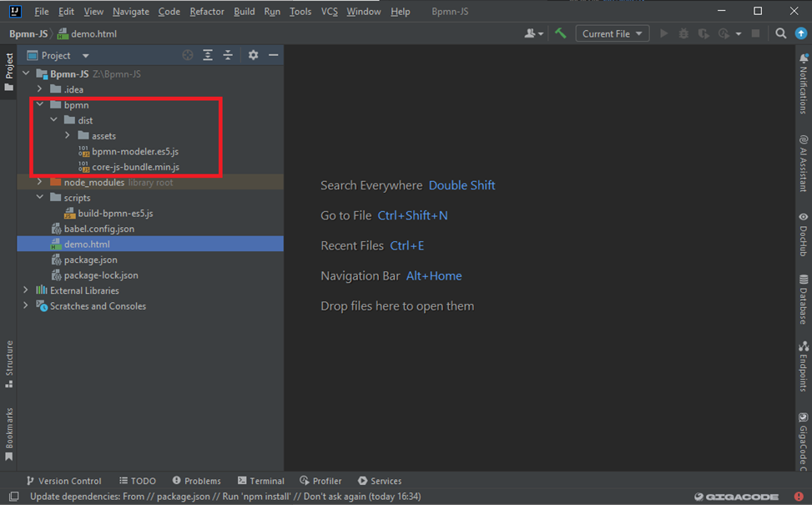Screen dimensions: 812x505
Task: Open the VCS menu
Action: [x=329, y=12]
